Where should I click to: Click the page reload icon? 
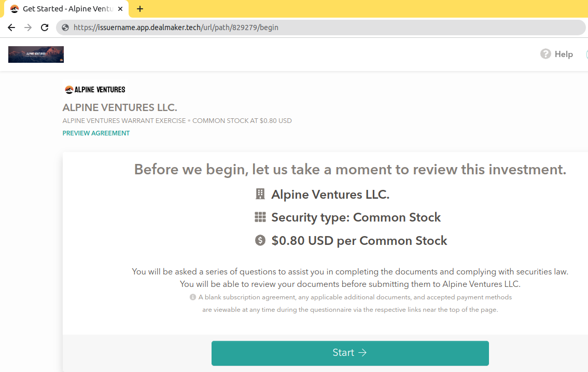pos(44,27)
